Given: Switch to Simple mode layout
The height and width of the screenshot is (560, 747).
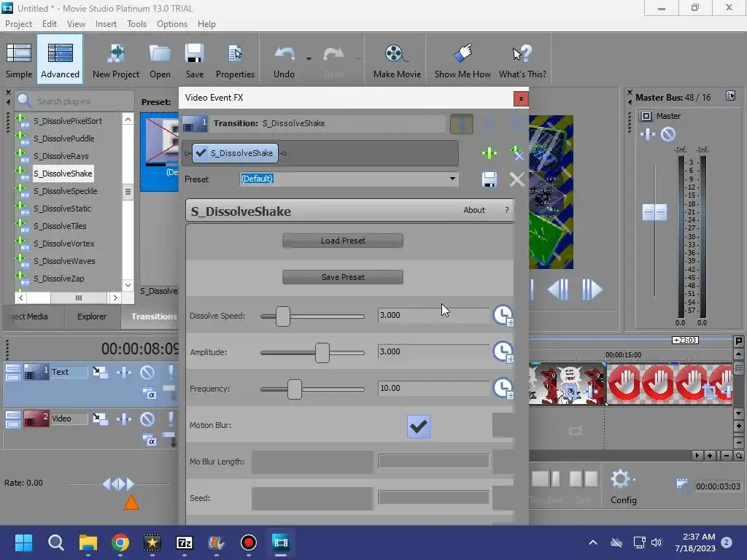Looking at the screenshot, I should (19, 60).
